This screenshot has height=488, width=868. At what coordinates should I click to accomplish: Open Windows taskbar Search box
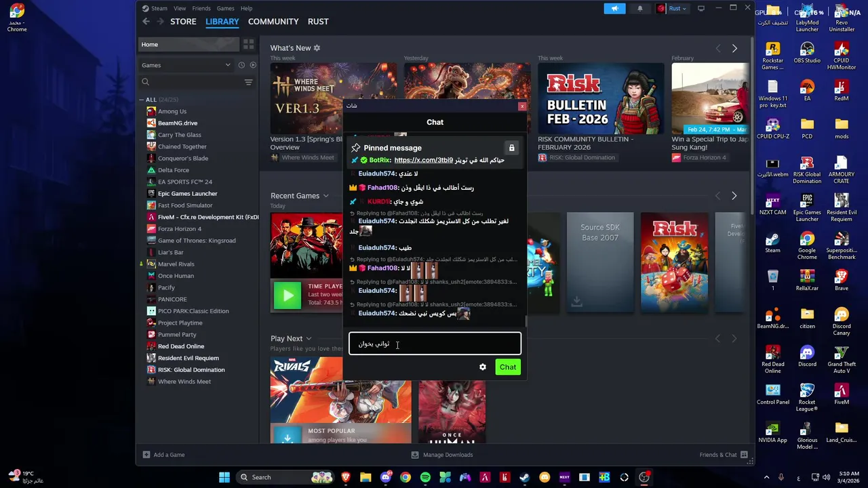[283, 477]
